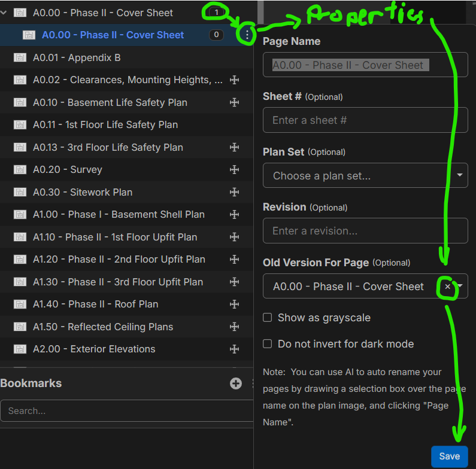The image size is (476, 469).
Task: Open A1.50 - Reflected Ceiling Plans page
Action: pos(102,327)
